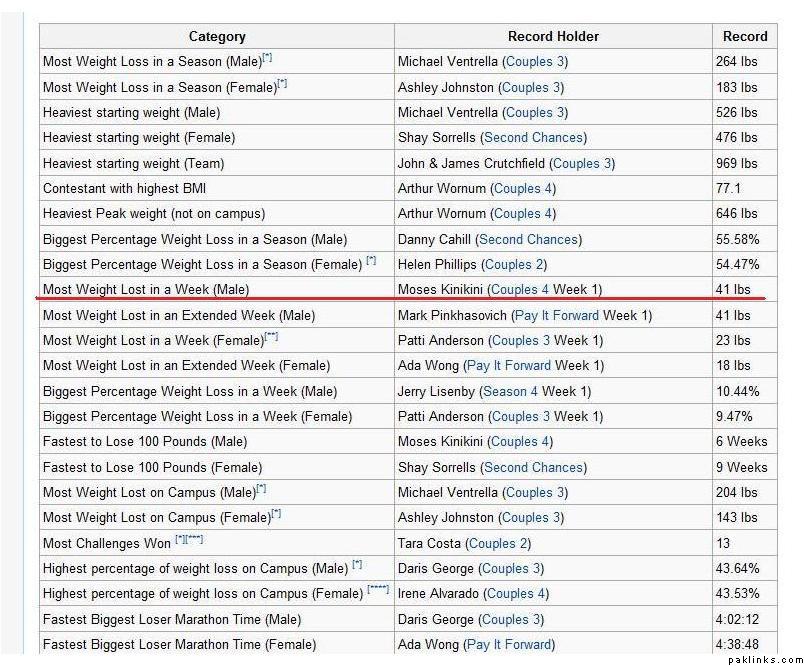Click the Record column header
This screenshot has width=804, height=666.
[745, 36]
